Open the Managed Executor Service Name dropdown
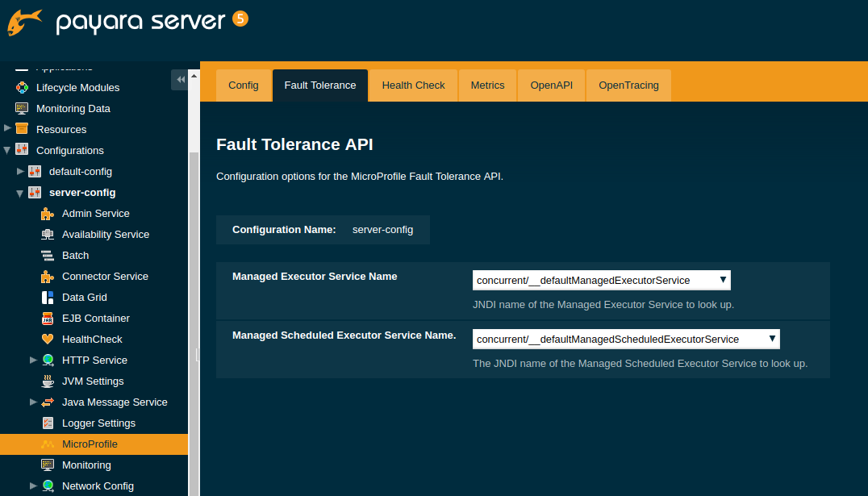Image resolution: width=868 pixels, height=496 pixels. click(602, 280)
